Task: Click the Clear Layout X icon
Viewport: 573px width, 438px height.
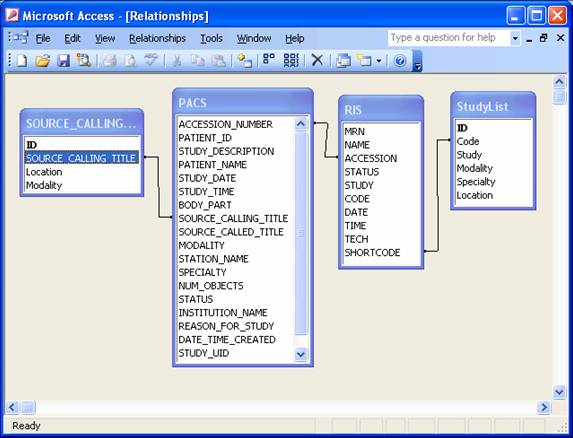Action: click(317, 60)
